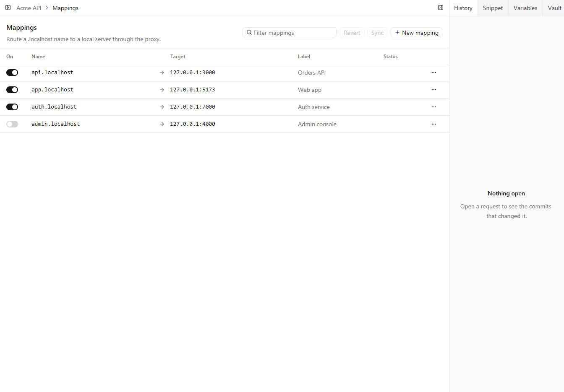Open more options for app.localhost
Screen dimensions: 564x392
pos(434,90)
